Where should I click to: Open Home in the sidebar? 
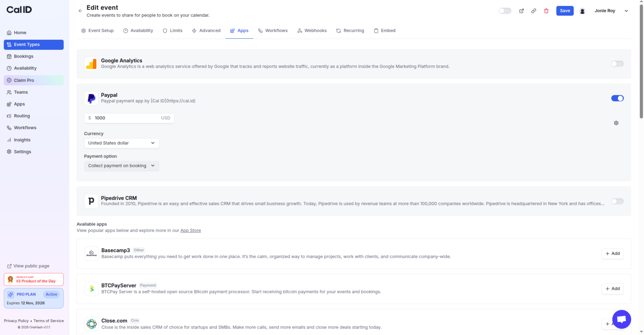pyautogui.click(x=34, y=33)
